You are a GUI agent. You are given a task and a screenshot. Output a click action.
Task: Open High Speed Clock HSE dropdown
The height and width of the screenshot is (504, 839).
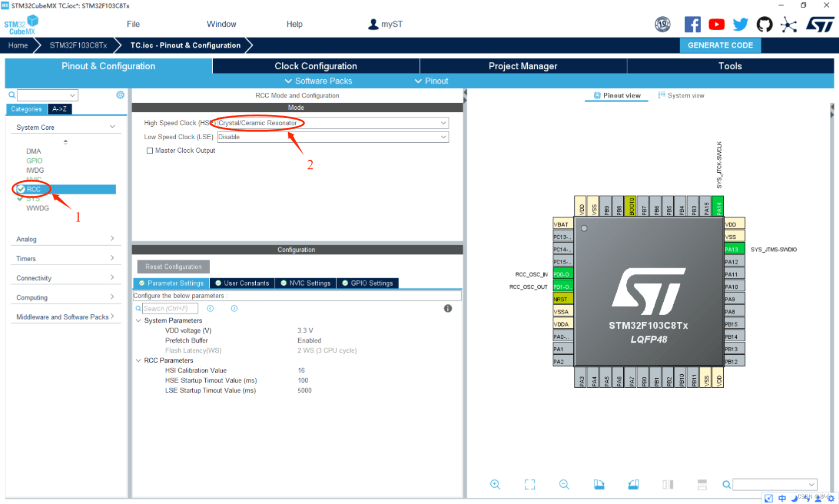(x=333, y=123)
